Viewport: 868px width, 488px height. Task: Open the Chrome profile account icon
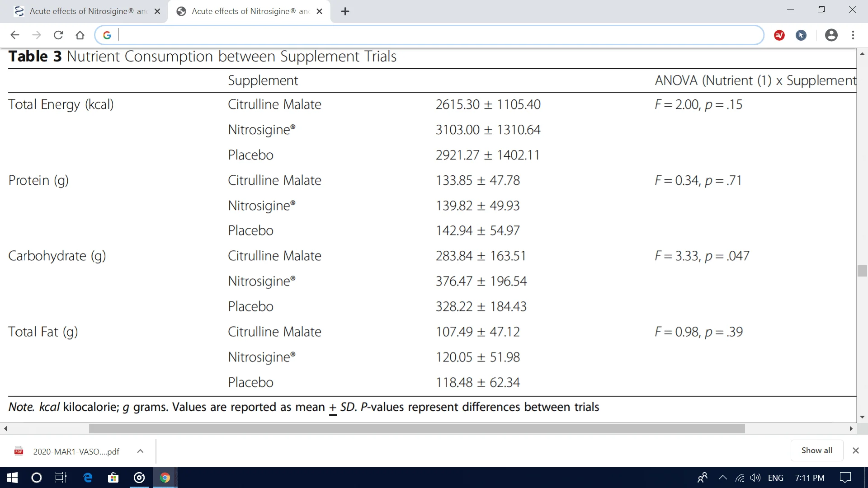coord(831,35)
